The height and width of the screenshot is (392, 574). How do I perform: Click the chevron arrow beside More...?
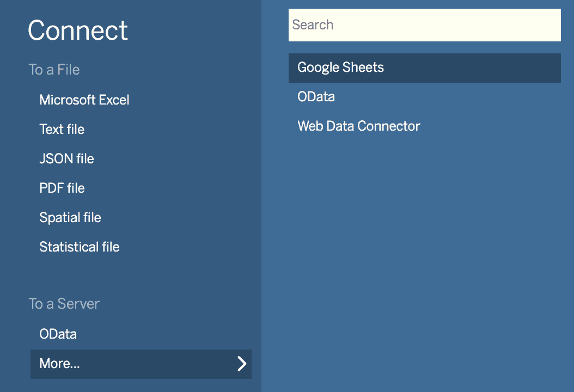(x=242, y=364)
